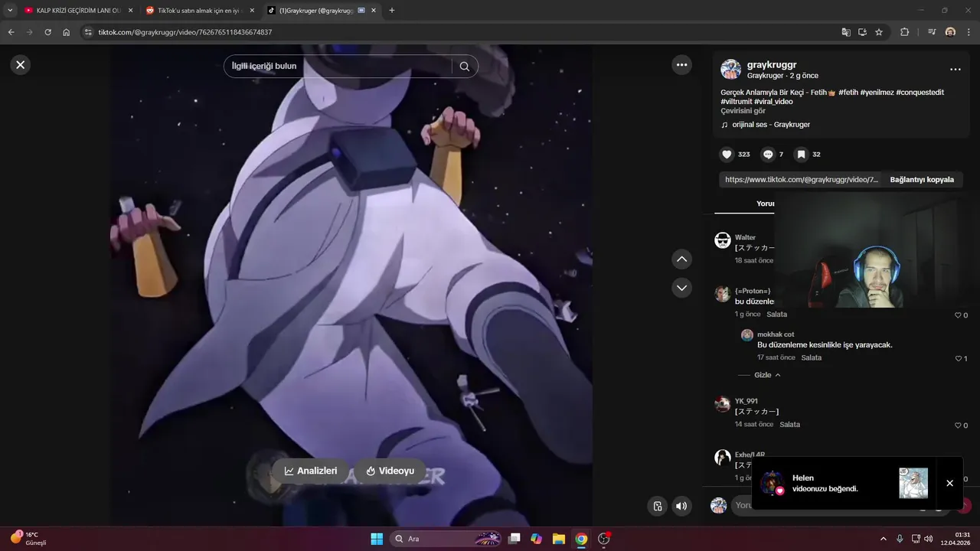Open the #viral_video hashtag
This screenshot has height=551, width=980.
coord(773,102)
